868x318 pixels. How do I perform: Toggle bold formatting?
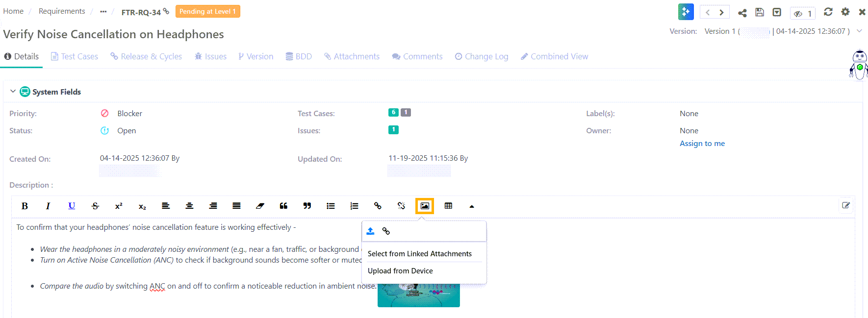pos(25,206)
